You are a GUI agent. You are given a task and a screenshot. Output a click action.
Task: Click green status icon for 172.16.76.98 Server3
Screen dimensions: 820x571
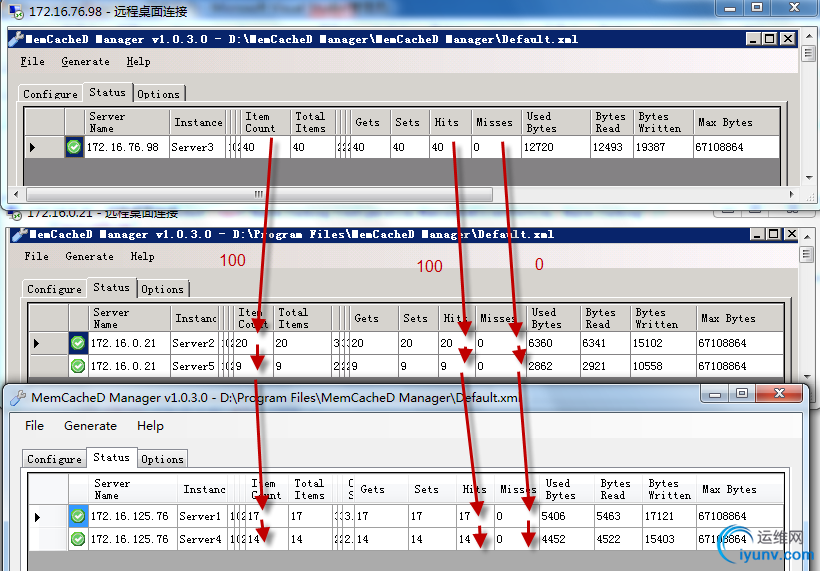click(74, 147)
